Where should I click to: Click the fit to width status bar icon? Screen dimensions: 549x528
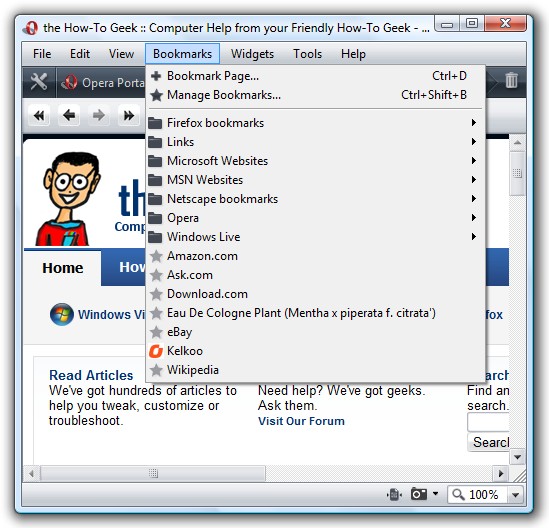(x=394, y=494)
